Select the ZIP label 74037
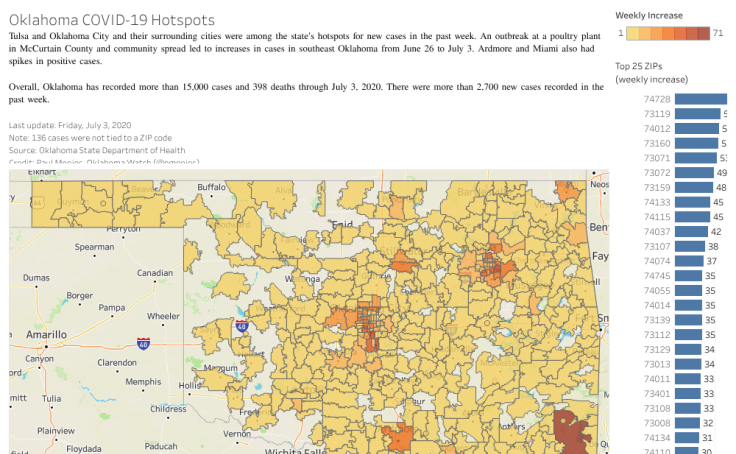The image size is (736, 454). point(657,231)
